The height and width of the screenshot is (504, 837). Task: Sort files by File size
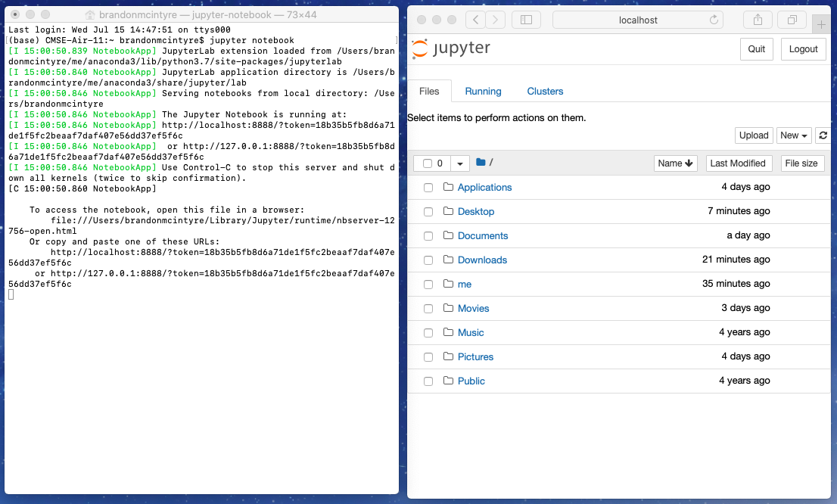point(801,163)
